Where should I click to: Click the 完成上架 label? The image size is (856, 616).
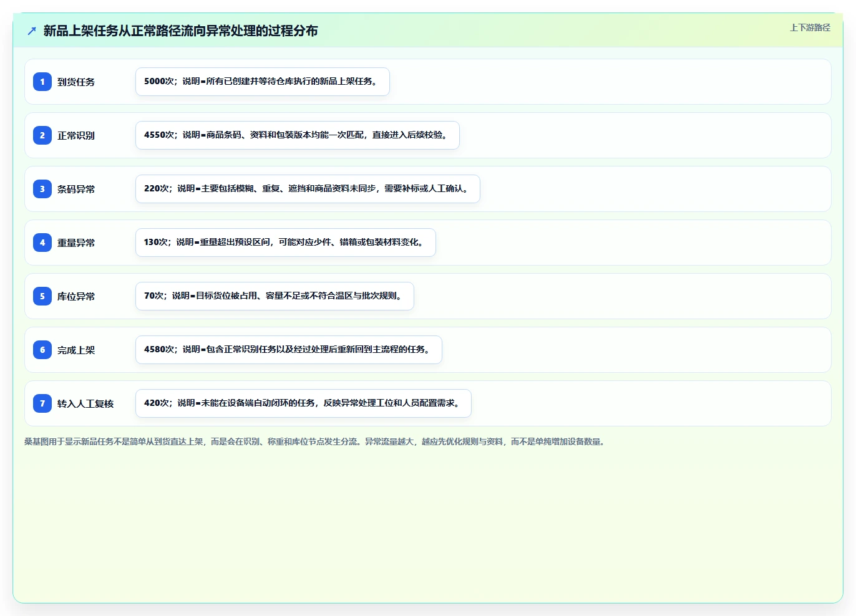pos(76,350)
